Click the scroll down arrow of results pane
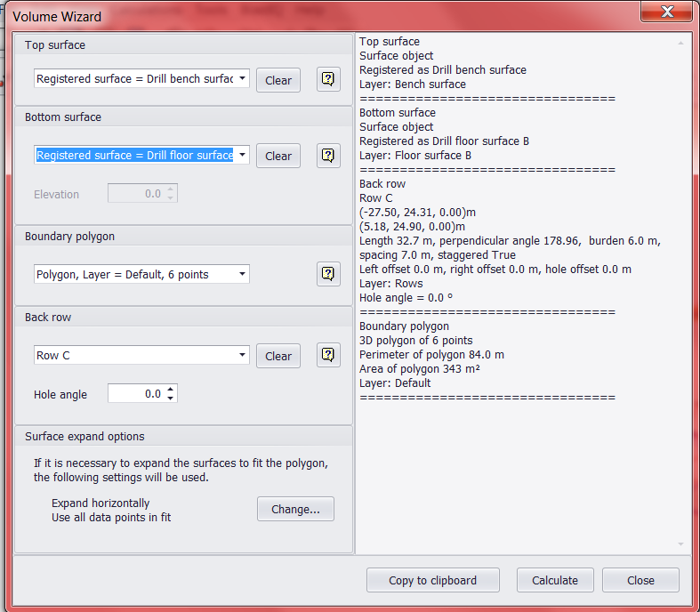This screenshot has width=700, height=612. 680,544
